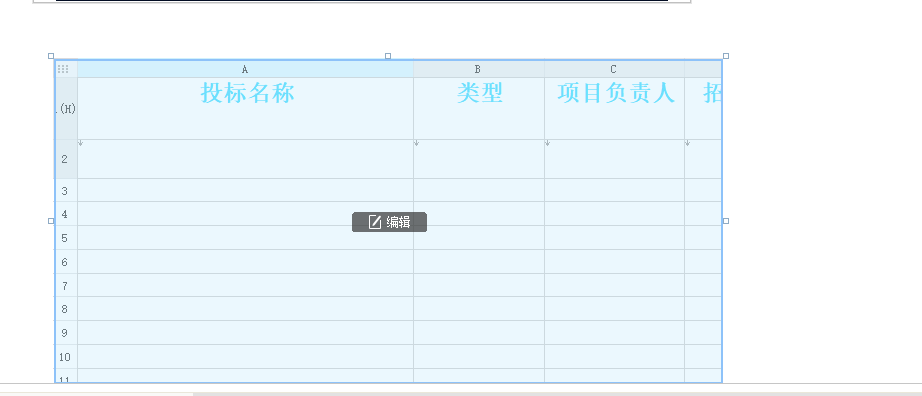Click the top-left resize handle
The height and width of the screenshot is (396, 922).
point(51,56)
